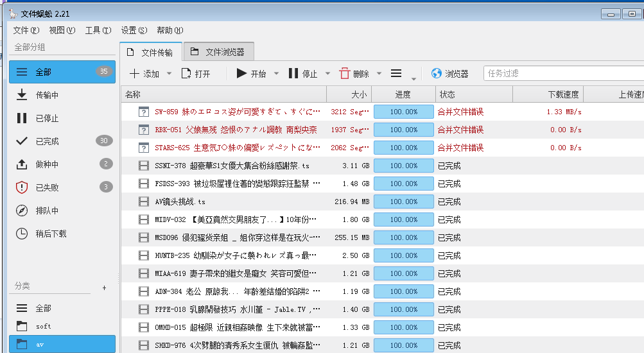Show the 已停止 paused tasks
The width and height of the screenshot is (644, 353).
coord(62,118)
